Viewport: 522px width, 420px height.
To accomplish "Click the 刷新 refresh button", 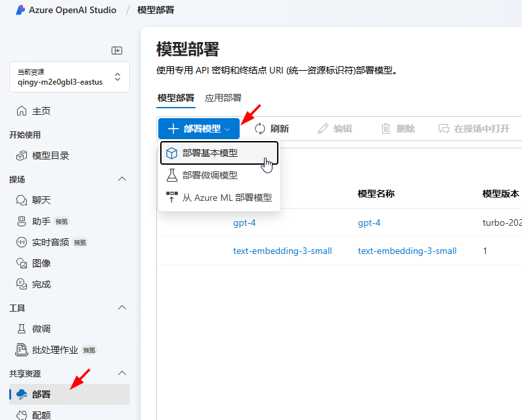I will (x=272, y=129).
